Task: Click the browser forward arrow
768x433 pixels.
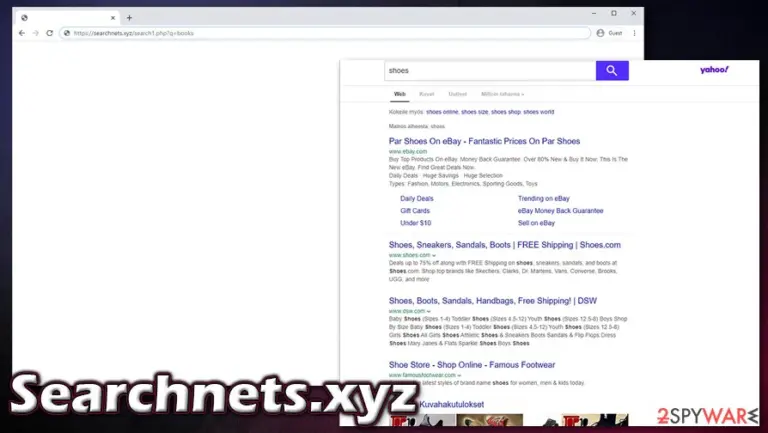Action: coord(35,33)
